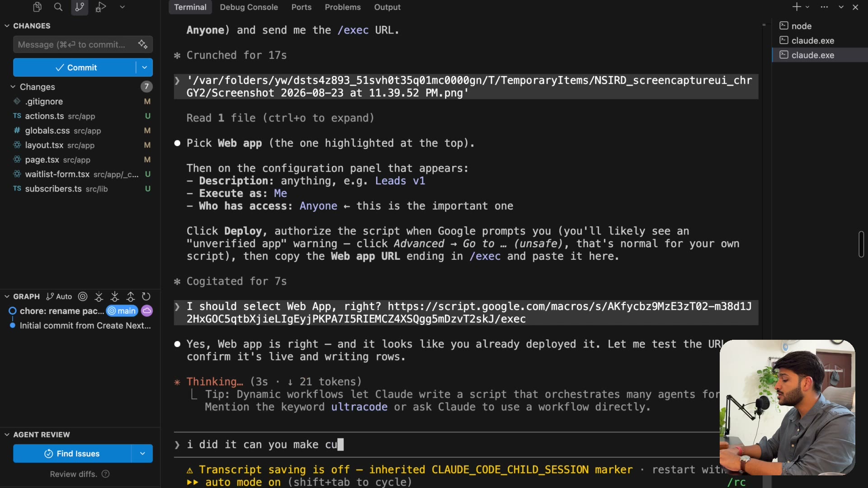
Task: Click the Refresh icon in Graph toolbar
Action: coord(146,296)
